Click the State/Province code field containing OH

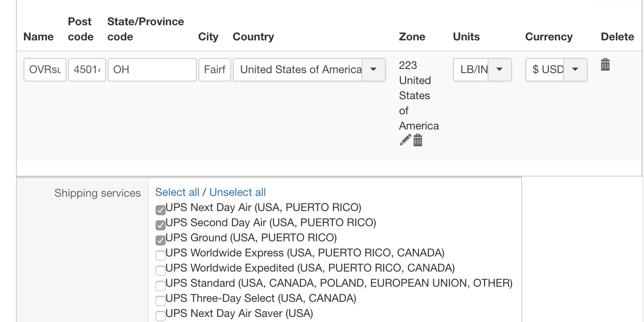click(152, 69)
